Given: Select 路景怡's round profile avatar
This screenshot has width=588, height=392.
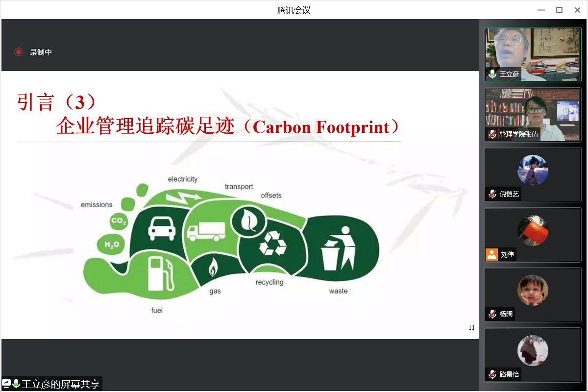Looking at the screenshot, I should (533, 350).
